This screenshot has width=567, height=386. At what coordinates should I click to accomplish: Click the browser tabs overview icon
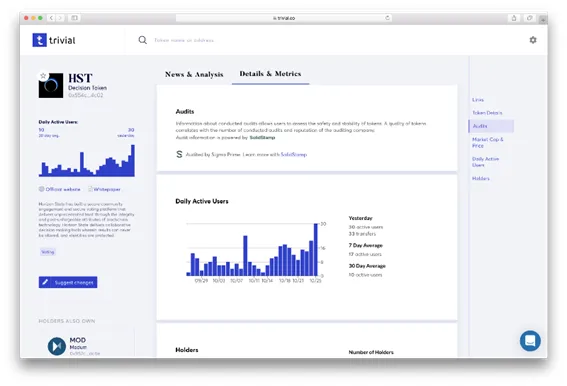pyautogui.click(x=529, y=18)
